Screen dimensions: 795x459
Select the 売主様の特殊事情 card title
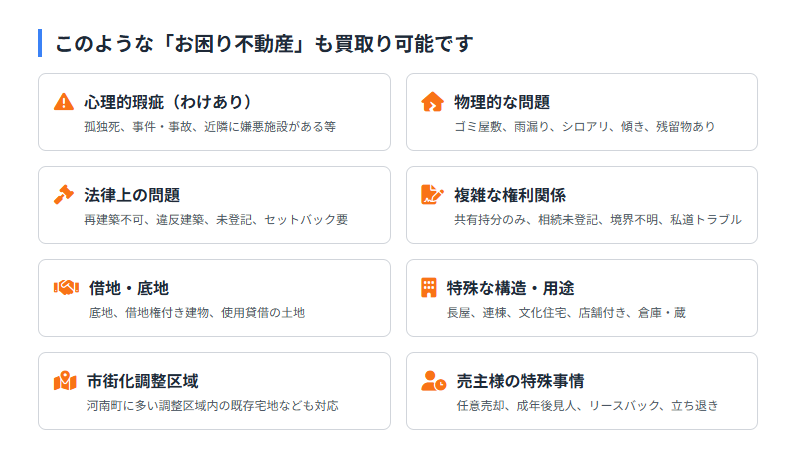click(520, 381)
